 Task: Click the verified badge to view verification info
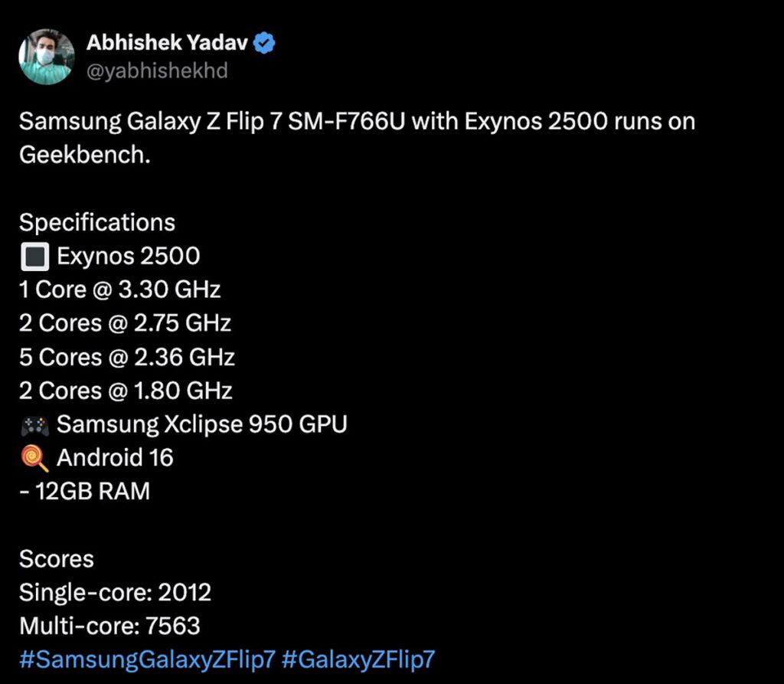click(x=263, y=44)
